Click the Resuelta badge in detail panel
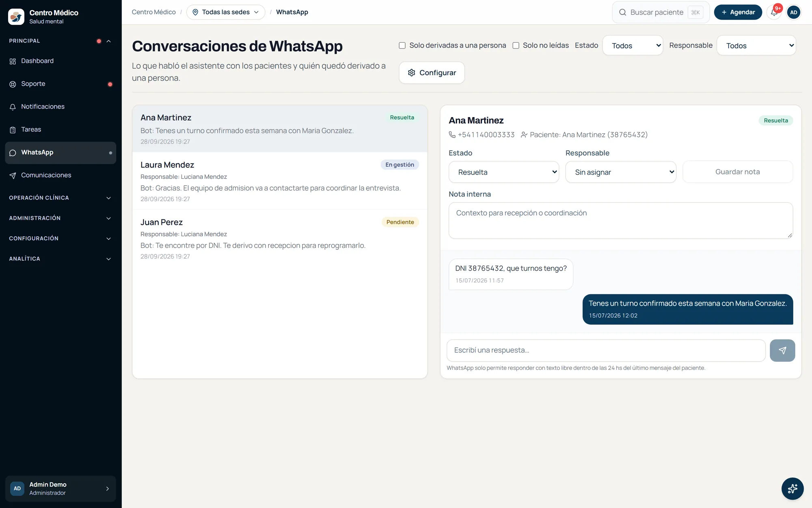812x508 pixels. pos(775,120)
